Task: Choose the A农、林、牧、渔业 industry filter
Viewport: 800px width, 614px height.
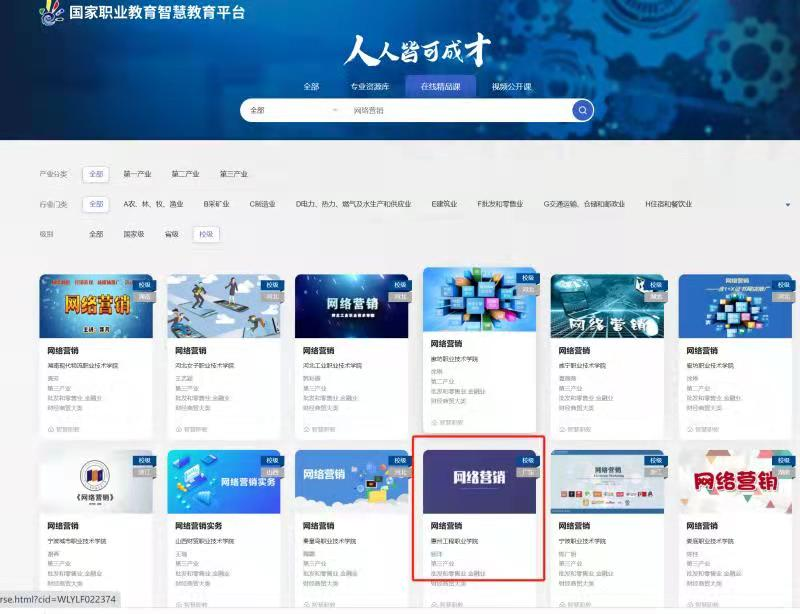Action: point(153,204)
